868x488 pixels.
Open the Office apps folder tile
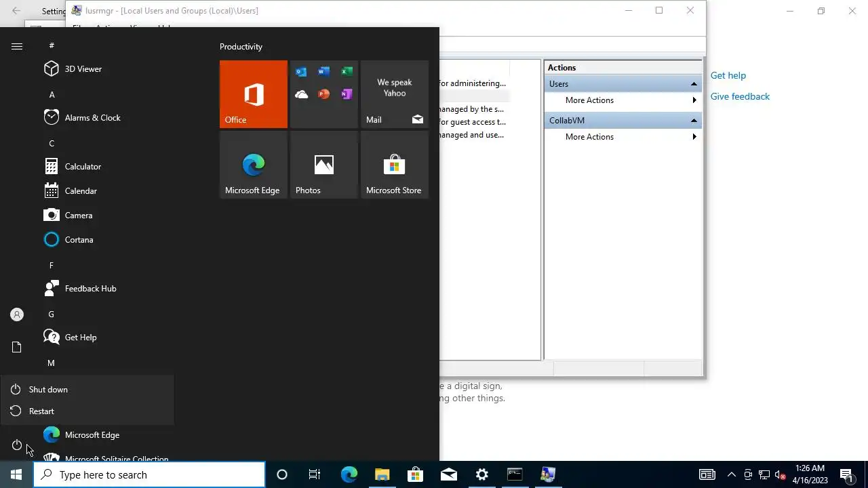coord(324,94)
